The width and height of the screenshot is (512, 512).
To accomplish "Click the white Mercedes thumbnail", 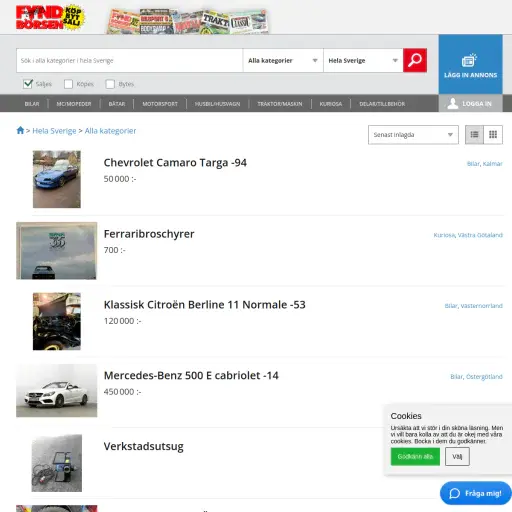I will click(57, 391).
